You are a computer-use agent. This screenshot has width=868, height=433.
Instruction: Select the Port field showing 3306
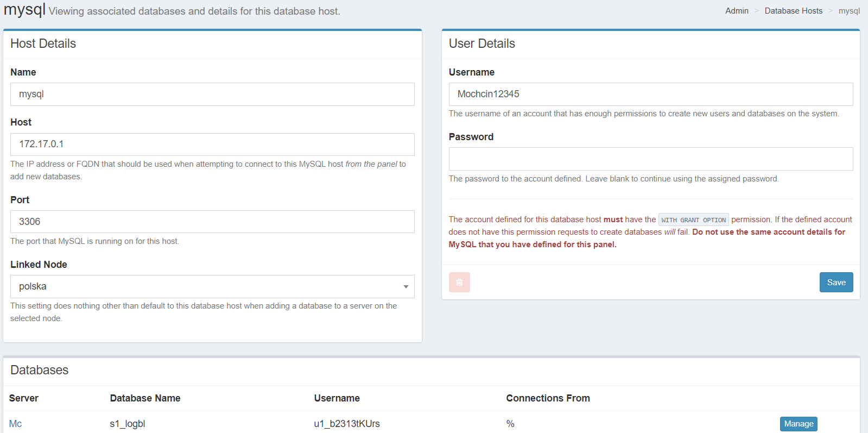point(212,222)
